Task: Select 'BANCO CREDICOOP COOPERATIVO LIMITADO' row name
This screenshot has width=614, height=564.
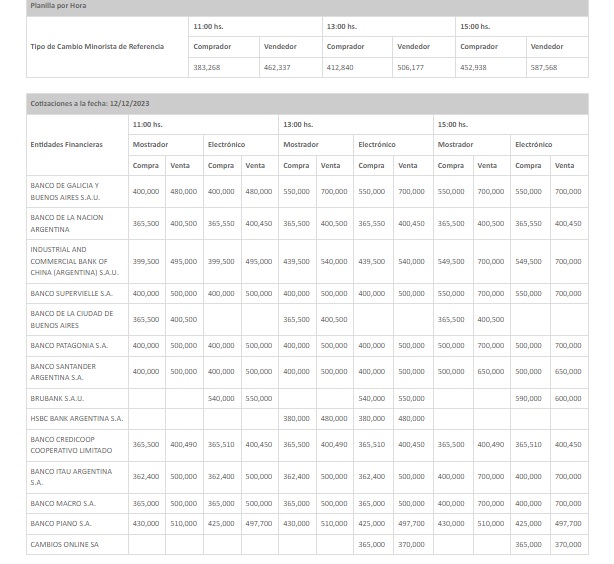Action: [71, 445]
